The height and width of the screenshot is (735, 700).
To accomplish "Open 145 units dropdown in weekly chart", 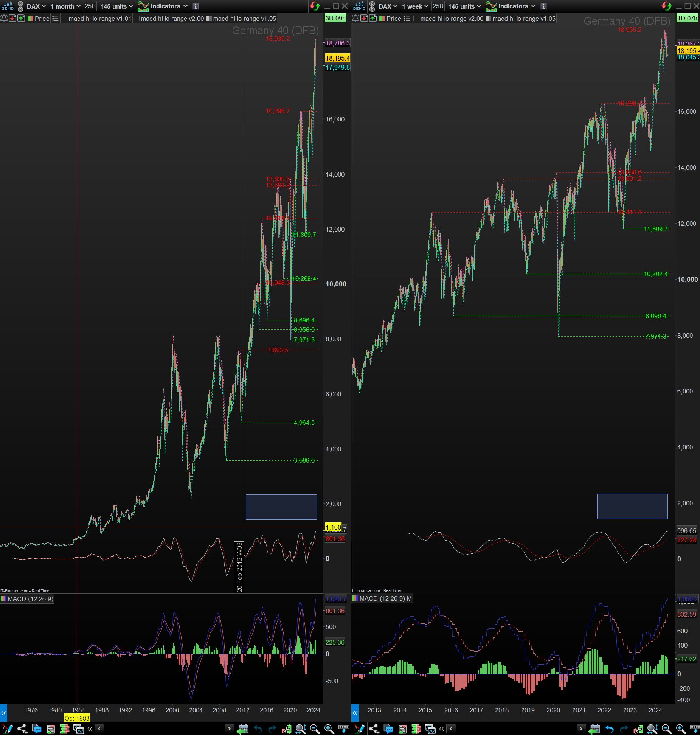I will coord(464,6).
